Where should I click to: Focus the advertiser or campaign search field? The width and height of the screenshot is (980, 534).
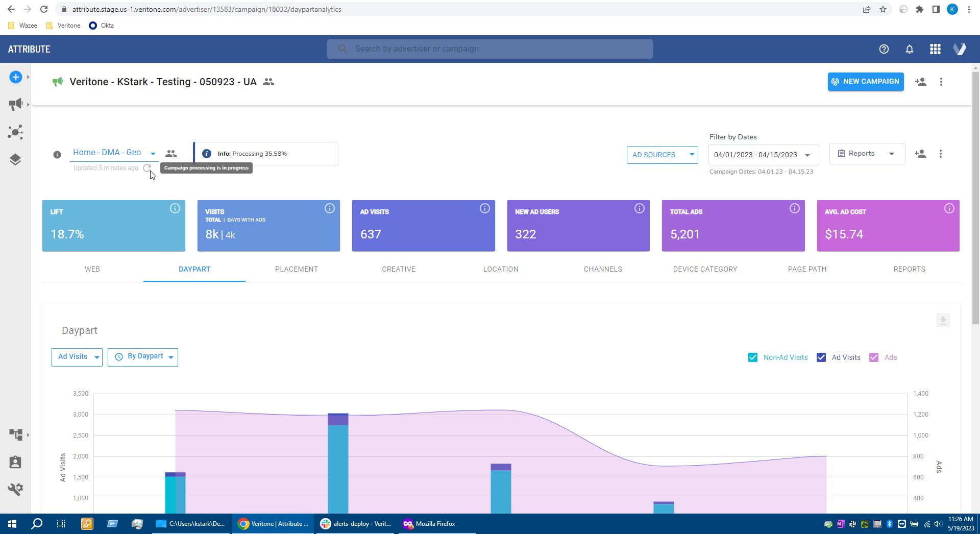coord(490,49)
